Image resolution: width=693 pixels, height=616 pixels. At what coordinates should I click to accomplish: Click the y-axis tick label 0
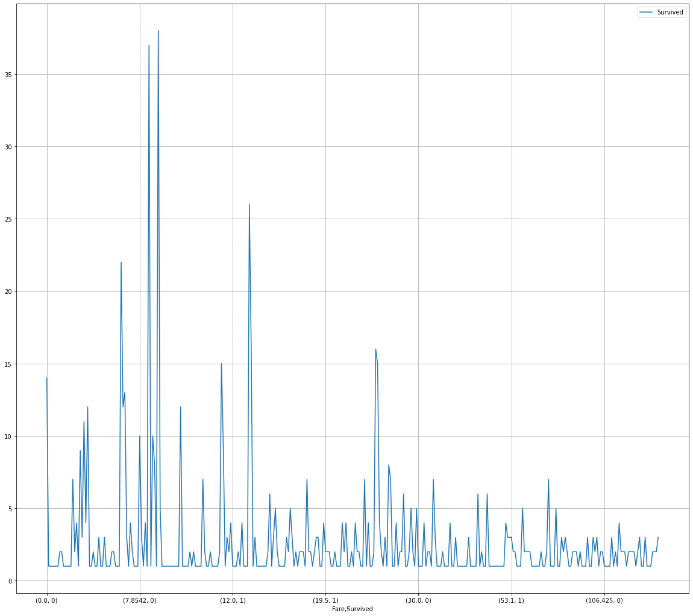10,581
